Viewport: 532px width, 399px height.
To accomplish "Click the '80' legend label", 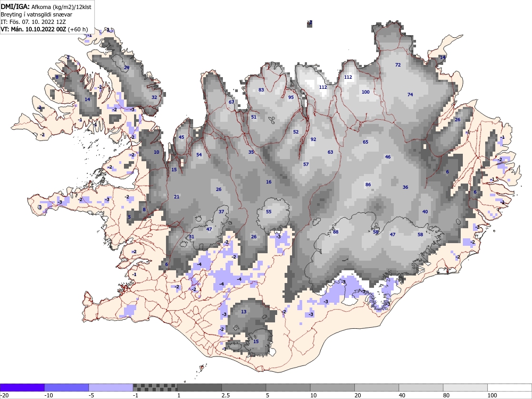I will tap(446, 395).
